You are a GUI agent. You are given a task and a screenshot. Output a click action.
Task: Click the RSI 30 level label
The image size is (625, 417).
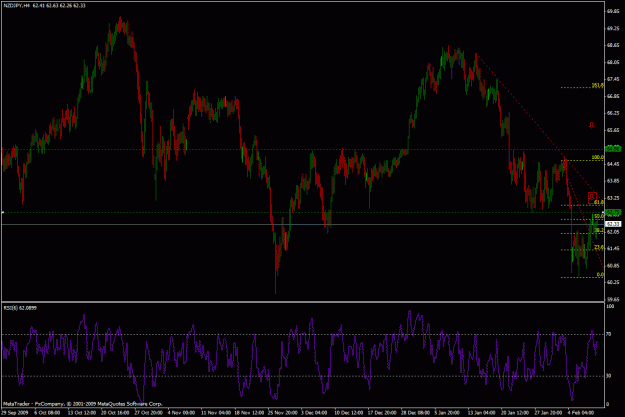coord(609,376)
